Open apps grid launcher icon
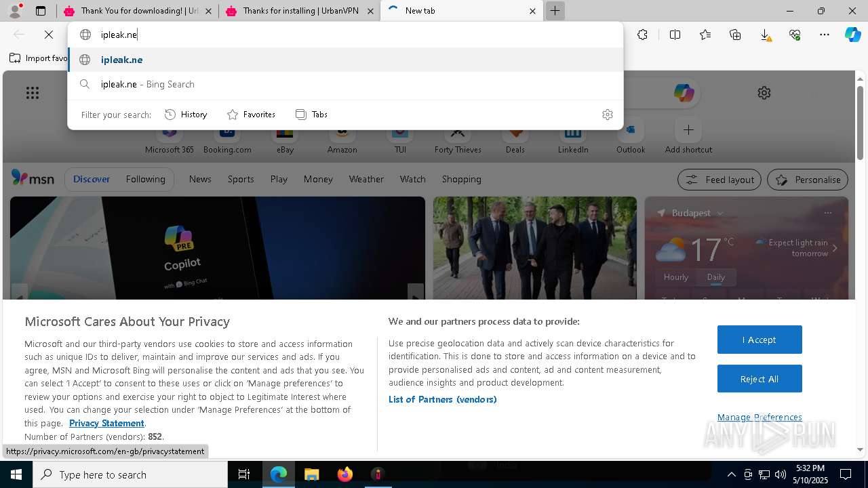Screen dimensions: 868x488 click(33, 93)
